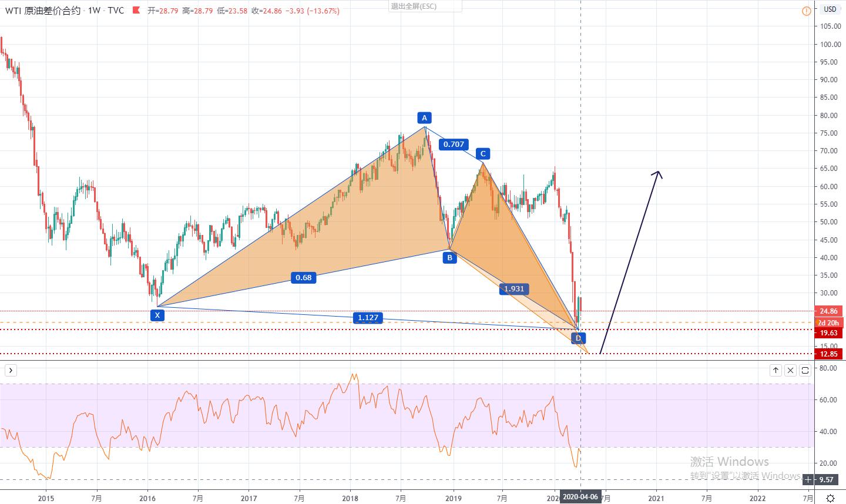The image size is (846, 504).
Task: Expand the indicator legend chevron
Action: pyautogui.click(x=11, y=370)
